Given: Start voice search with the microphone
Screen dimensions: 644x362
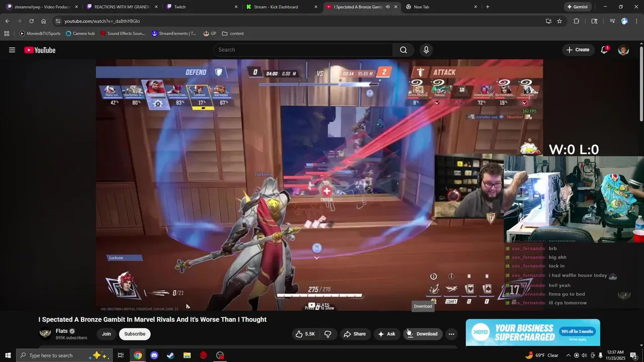Looking at the screenshot, I should [426, 50].
